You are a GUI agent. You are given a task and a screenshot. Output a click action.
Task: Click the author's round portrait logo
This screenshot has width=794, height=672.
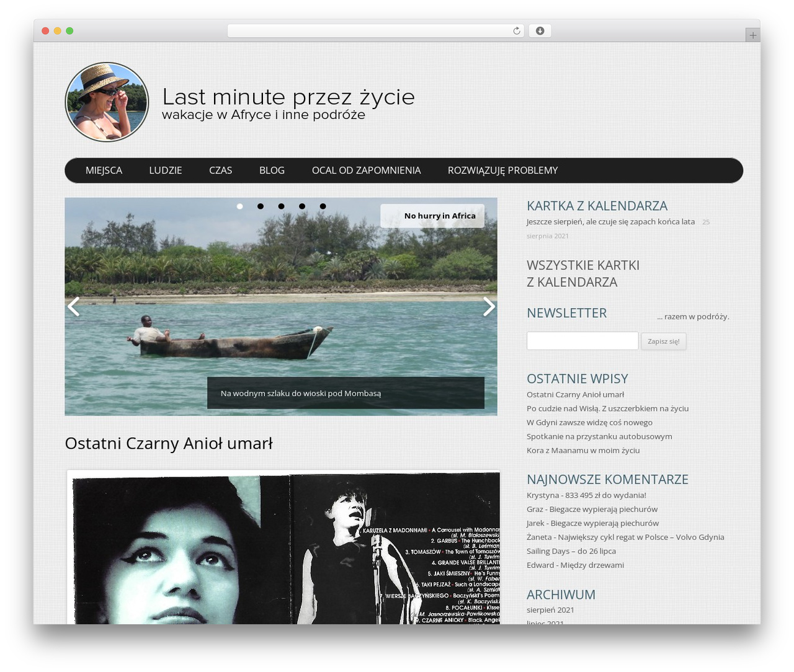[x=107, y=102]
